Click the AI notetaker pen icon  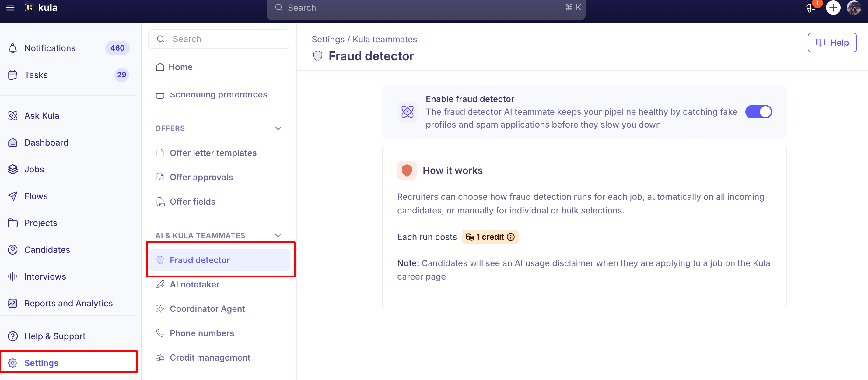[x=160, y=284]
